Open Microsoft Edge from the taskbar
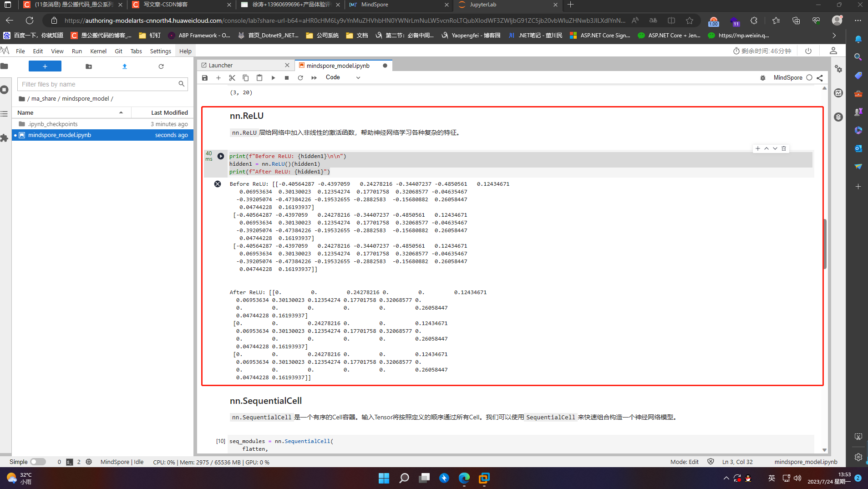Viewport: 868px width, 489px height. pyautogui.click(x=464, y=478)
